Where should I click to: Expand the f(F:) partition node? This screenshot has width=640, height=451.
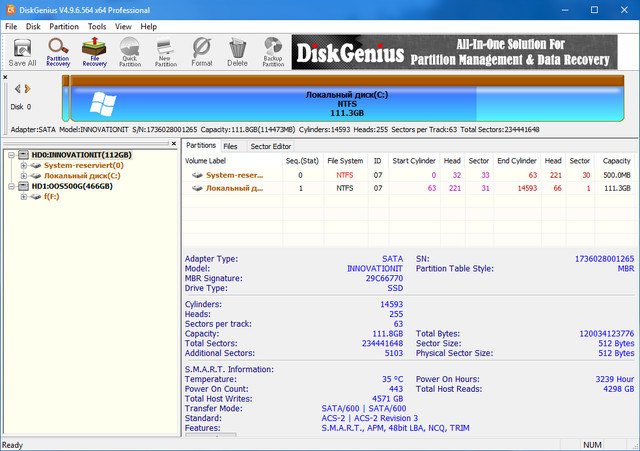24,197
